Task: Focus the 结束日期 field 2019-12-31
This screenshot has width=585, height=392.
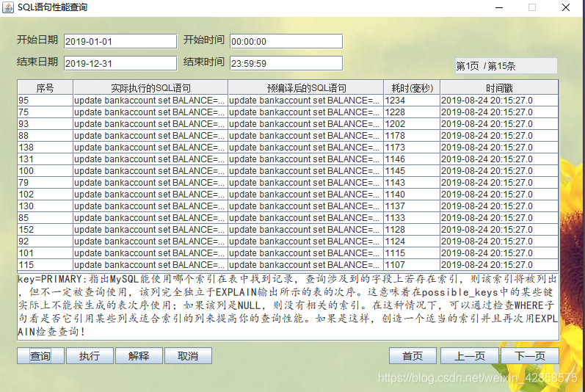Action: [x=120, y=63]
